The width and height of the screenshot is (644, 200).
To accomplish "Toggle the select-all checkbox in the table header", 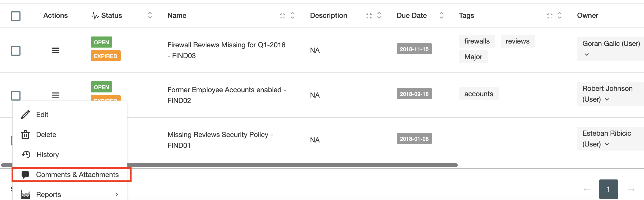I will click(x=15, y=16).
